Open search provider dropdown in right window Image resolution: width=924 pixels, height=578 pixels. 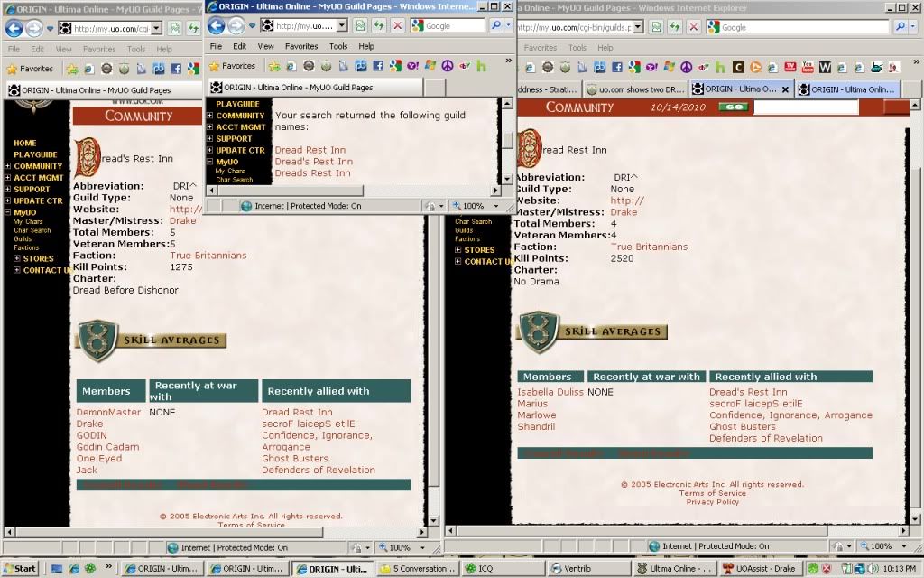913,27
